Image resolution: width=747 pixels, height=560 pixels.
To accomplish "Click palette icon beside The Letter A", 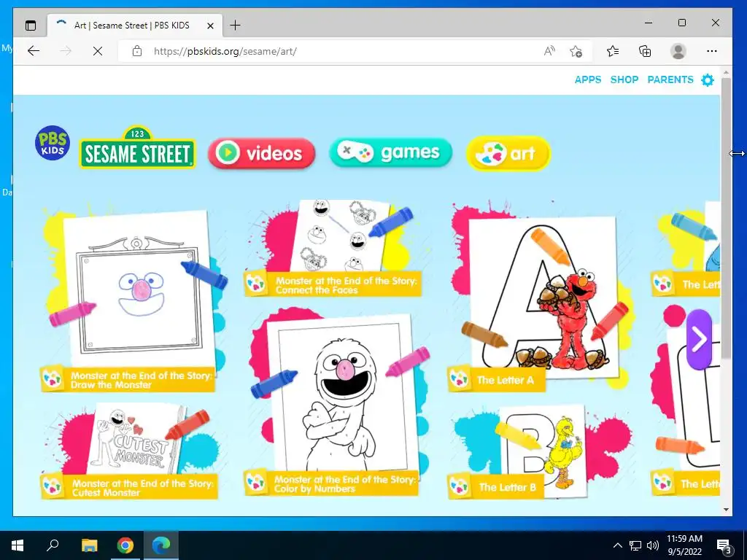I will tap(460, 379).
